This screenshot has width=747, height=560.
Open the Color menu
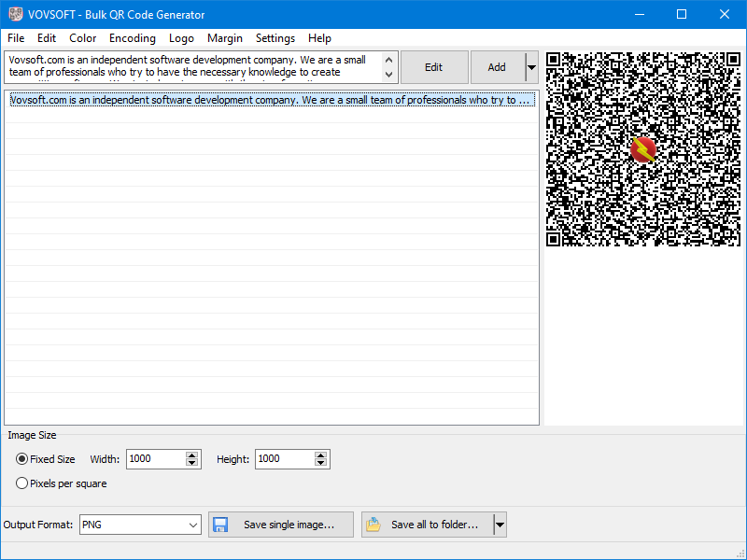82,38
